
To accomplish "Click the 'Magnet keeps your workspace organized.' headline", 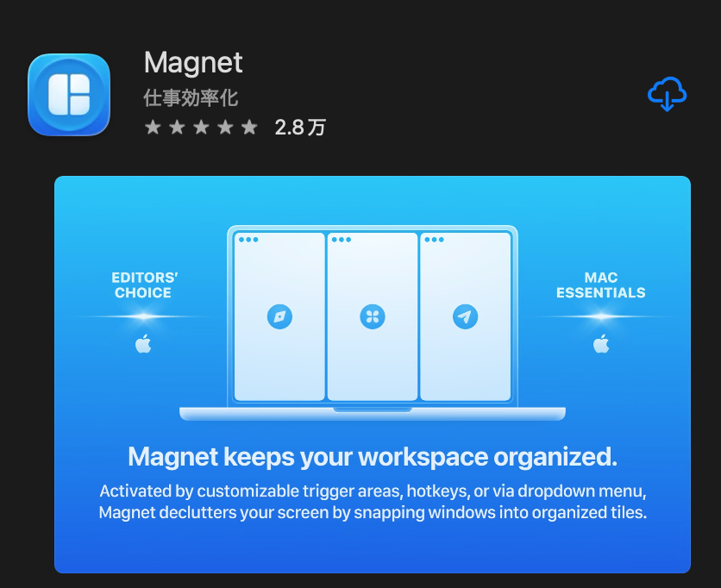I will (373, 456).
